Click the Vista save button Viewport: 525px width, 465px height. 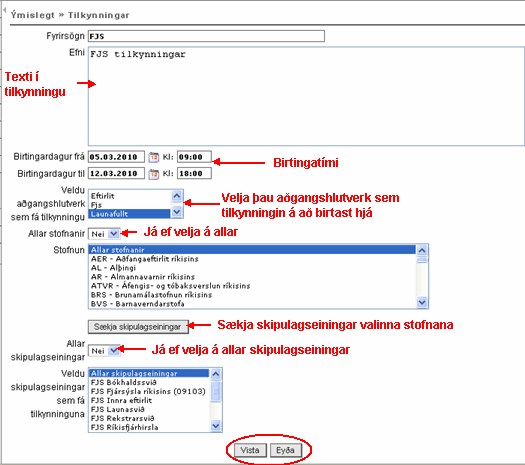pyautogui.click(x=250, y=450)
